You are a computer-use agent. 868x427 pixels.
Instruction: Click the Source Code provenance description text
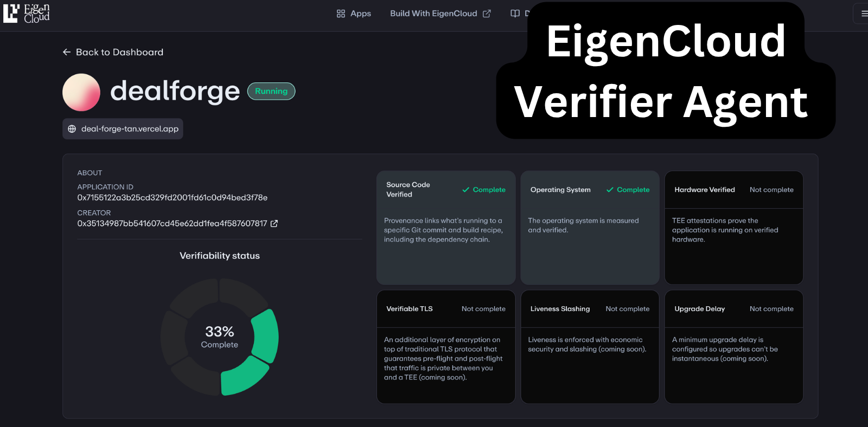(x=444, y=230)
